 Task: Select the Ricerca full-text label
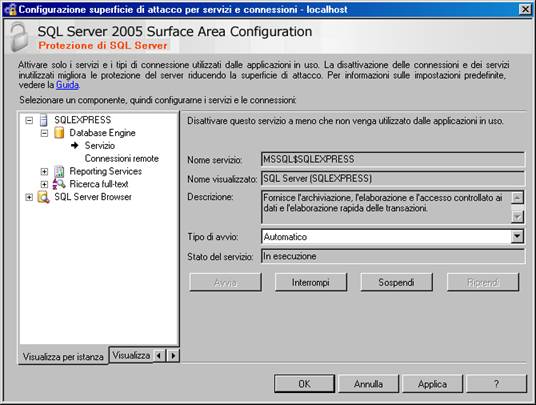(x=99, y=184)
